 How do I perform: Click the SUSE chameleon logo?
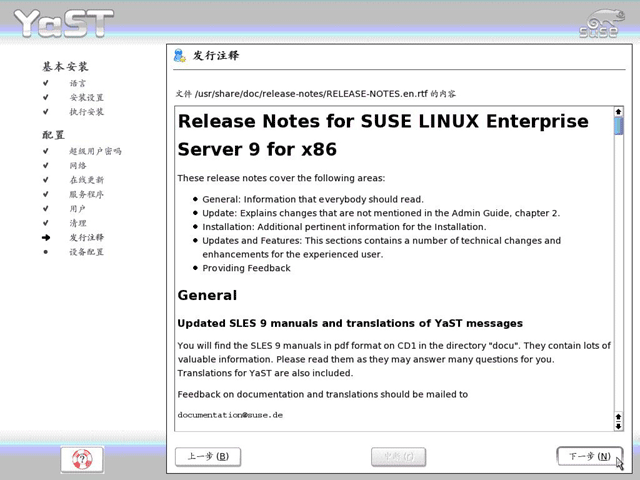tap(602, 24)
